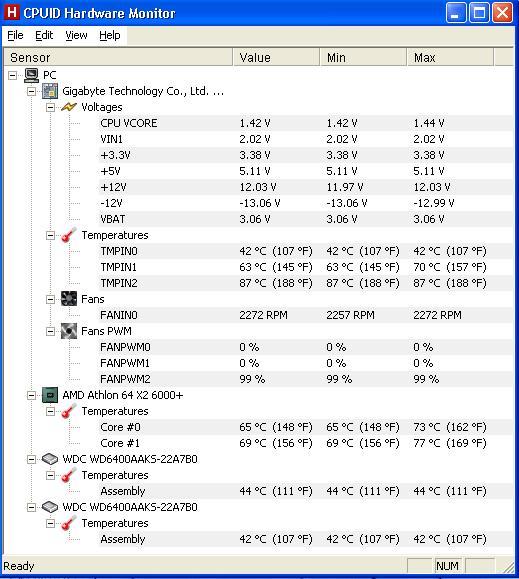Collapse the PC root node

tap(13, 75)
